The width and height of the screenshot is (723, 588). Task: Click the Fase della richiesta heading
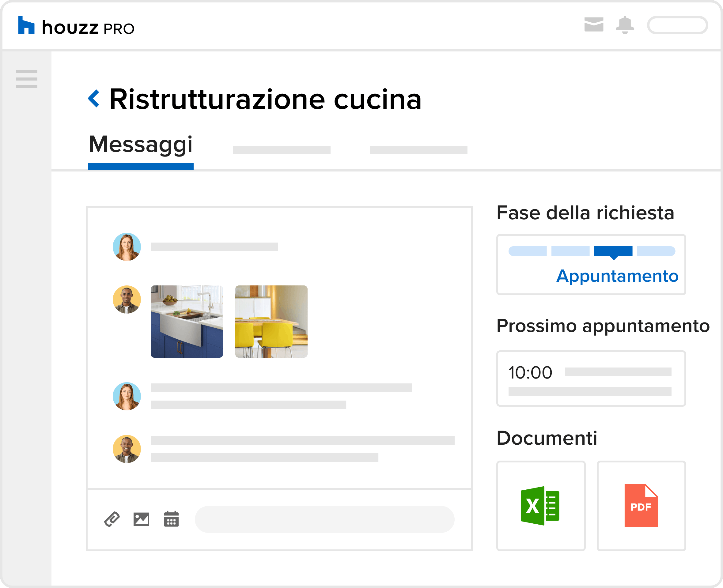[585, 213]
